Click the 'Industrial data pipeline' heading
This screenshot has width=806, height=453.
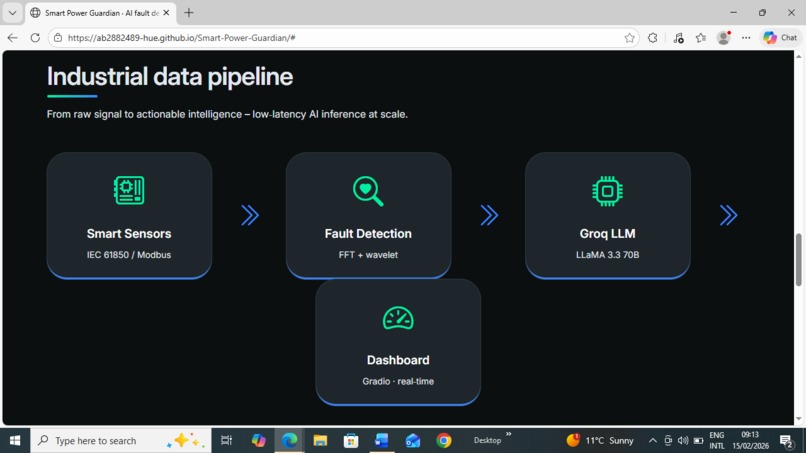coord(170,77)
